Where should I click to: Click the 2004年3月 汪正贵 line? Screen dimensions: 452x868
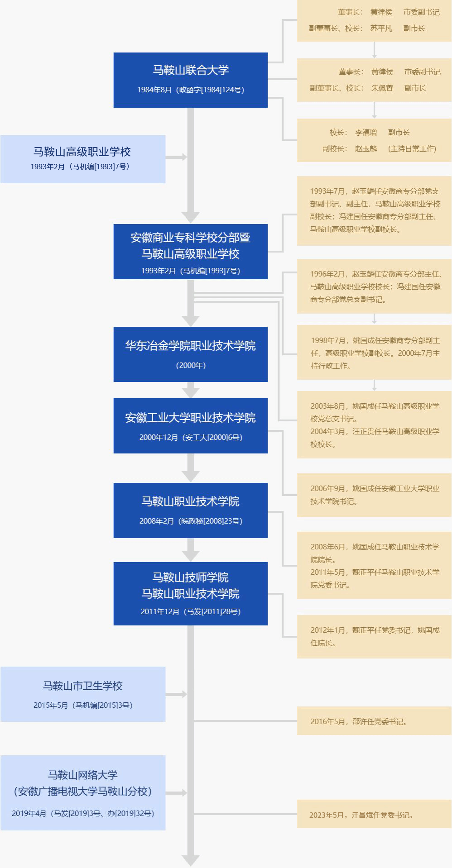375,438
